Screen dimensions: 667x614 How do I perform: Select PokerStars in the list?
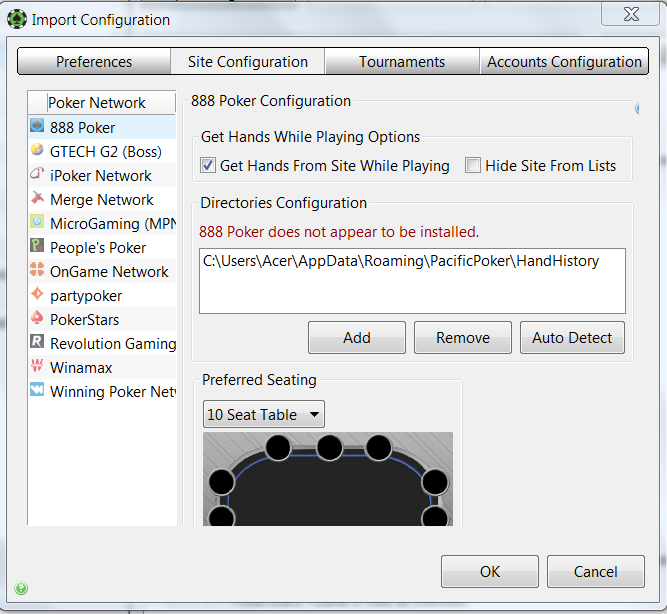102,320
